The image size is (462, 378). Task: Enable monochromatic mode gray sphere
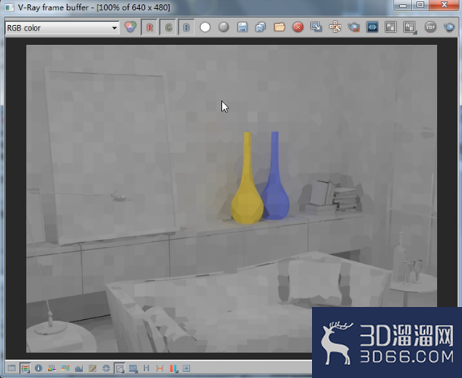pyautogui.click(x=224, y=27)
